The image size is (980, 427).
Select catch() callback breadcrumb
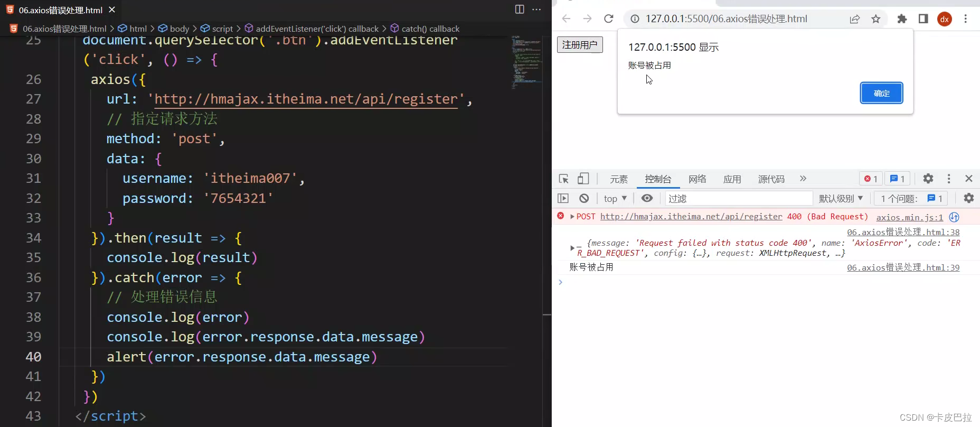click(x=425, y=29)
